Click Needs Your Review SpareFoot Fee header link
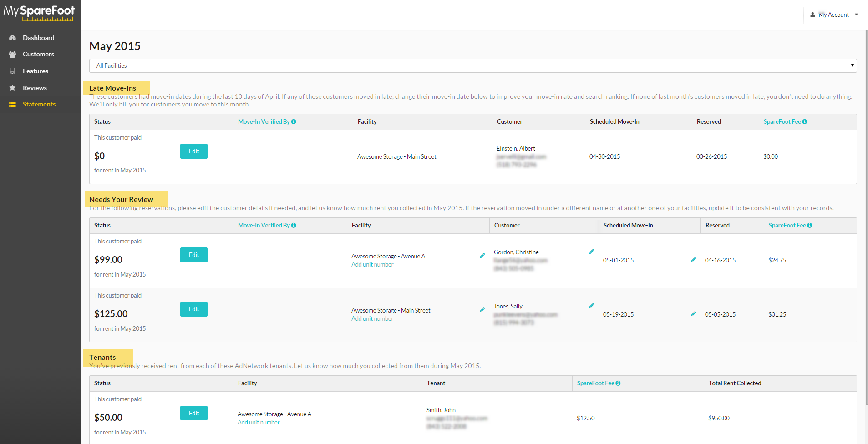The height and width of the screenshot is (444, 868). [x=787, y=225]
